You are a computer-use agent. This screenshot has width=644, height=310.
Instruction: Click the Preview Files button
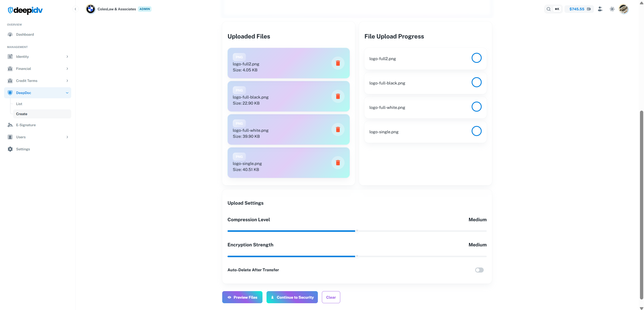pyautogui.click(x=242, y=297)
